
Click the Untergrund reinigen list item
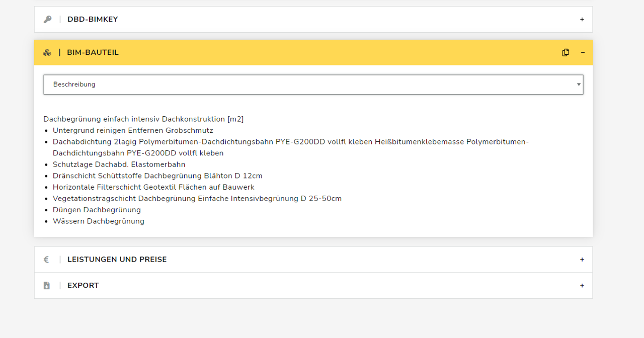(x=133, y=130)
